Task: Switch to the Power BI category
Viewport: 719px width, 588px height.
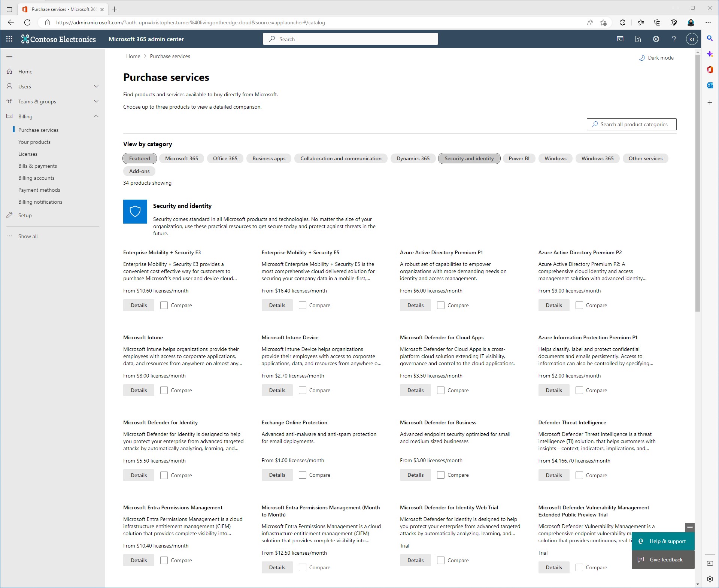Action: [x=519, y=158]
